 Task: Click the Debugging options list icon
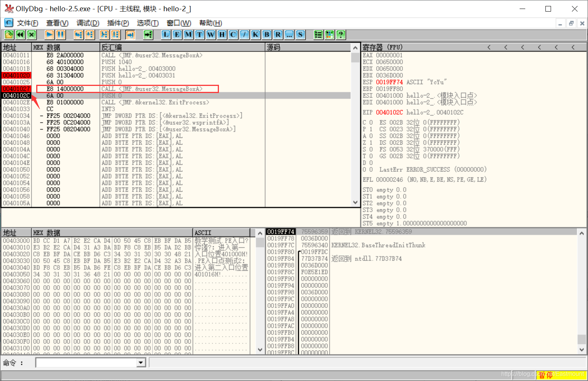(318, 35)
